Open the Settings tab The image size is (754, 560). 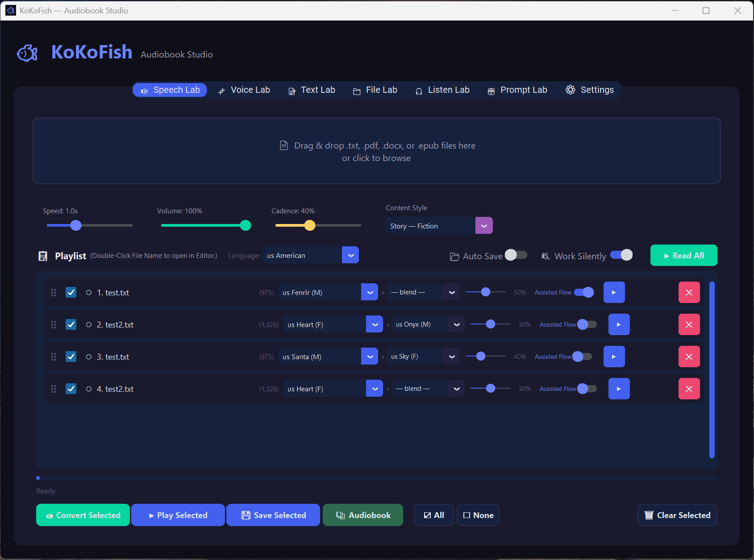[590, 90]
